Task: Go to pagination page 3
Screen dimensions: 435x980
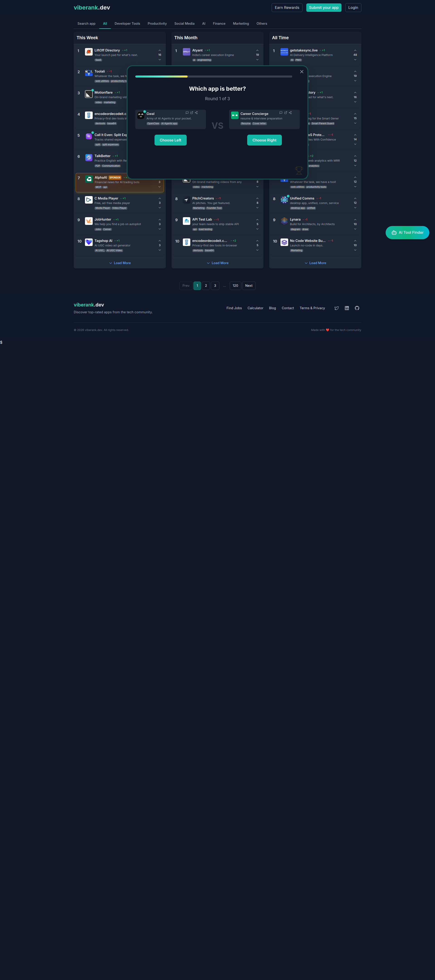Action: click(x=215, y=286)
